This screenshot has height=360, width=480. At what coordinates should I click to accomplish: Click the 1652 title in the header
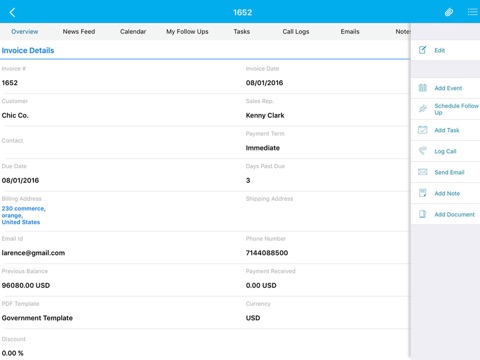click(242, 13)
